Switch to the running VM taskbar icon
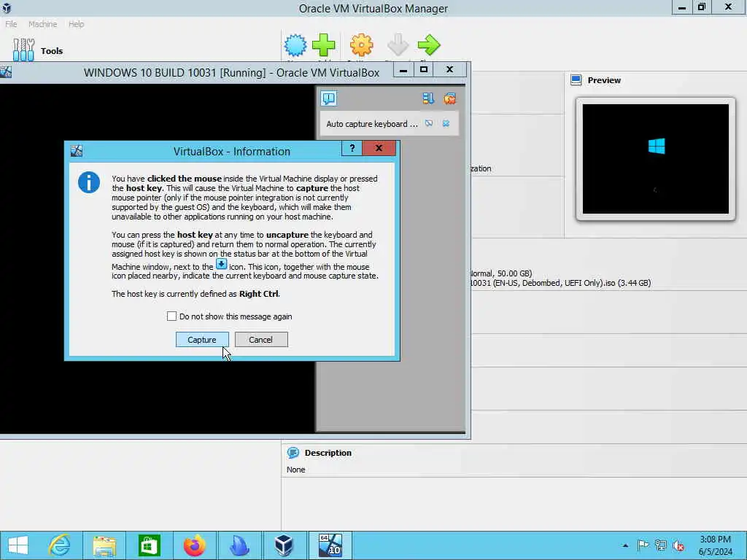Image resolution: width=747 pixels, height=560 pixels. [330, 545]
